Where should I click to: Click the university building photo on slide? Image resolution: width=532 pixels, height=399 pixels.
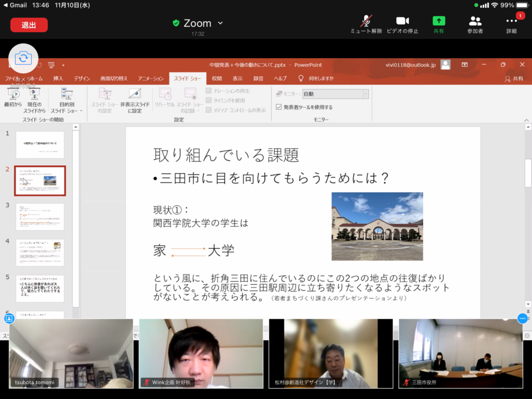click(377, 227)
